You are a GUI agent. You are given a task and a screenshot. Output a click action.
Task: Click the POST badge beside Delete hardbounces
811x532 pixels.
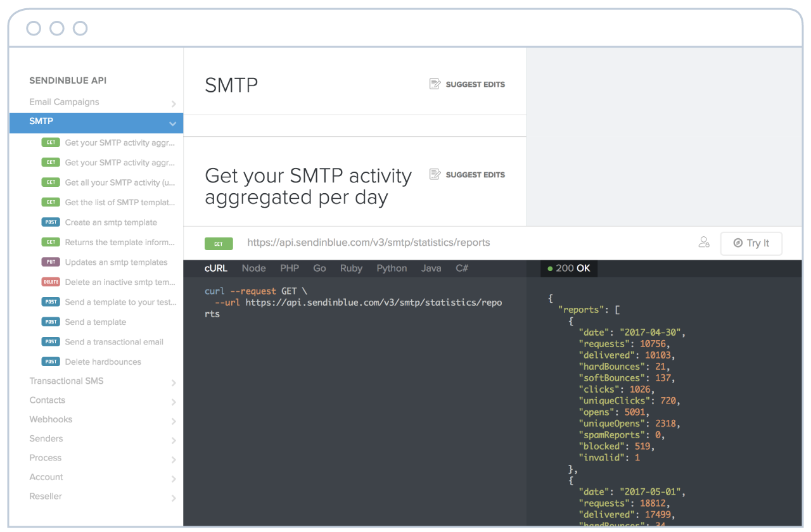coord(51,362)
